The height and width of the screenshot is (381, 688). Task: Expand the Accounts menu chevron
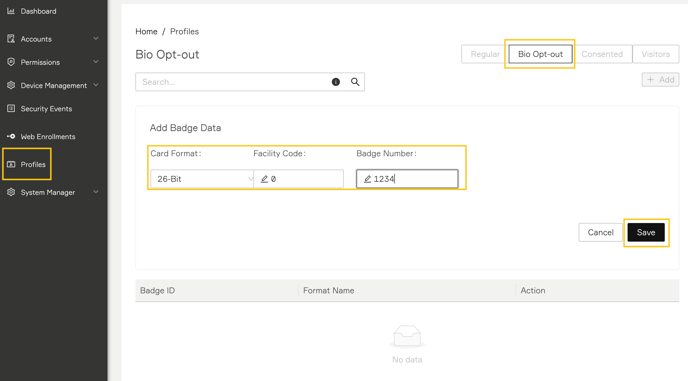[96, 39]
